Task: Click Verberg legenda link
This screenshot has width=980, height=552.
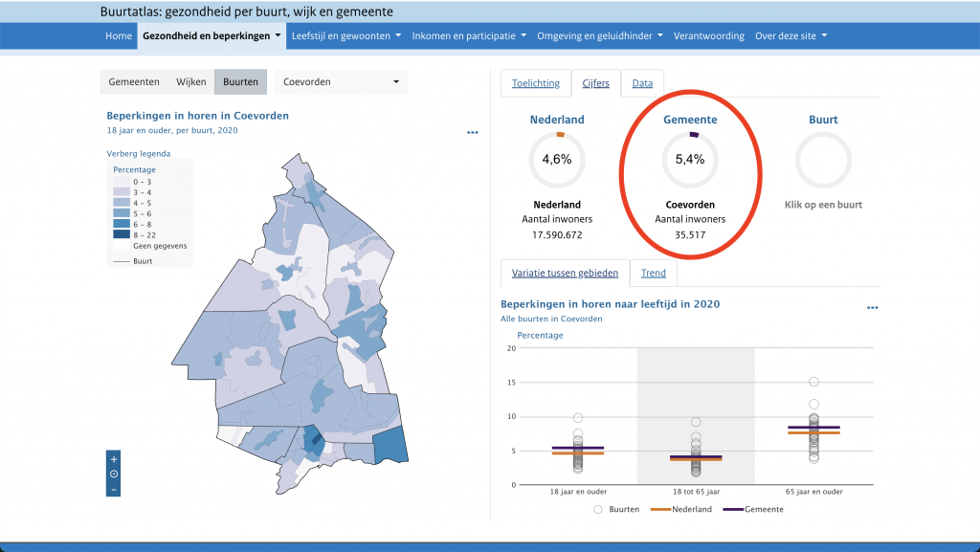Action: [138, 154]
